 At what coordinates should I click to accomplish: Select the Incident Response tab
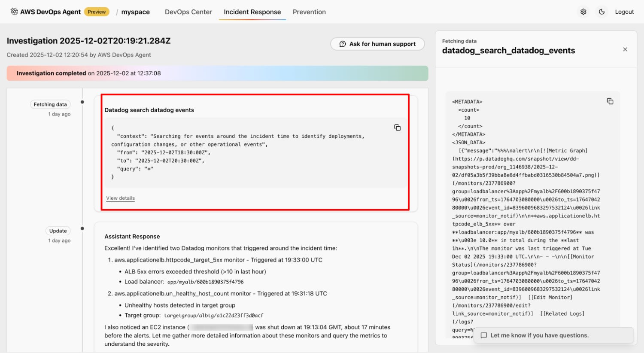(x=252, y=12)
